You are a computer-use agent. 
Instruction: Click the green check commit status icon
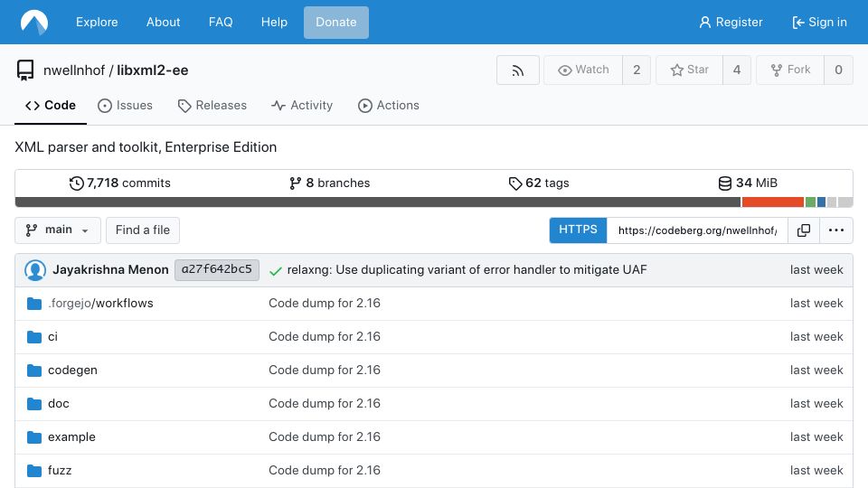275,270
